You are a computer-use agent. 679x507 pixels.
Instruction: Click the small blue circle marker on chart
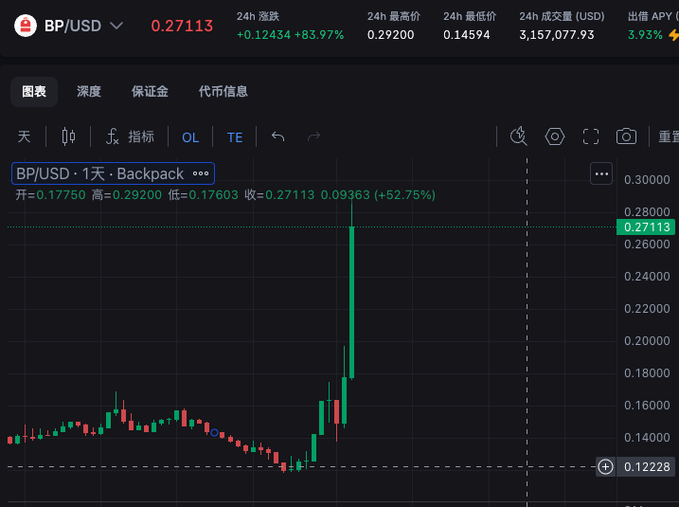click(214, 433)
